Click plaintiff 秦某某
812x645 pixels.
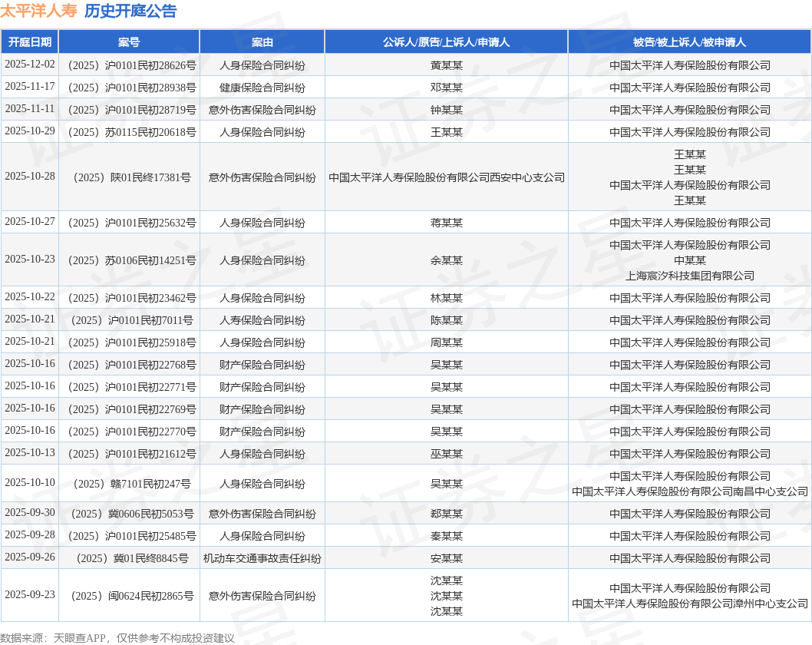(x=447, y=536)
